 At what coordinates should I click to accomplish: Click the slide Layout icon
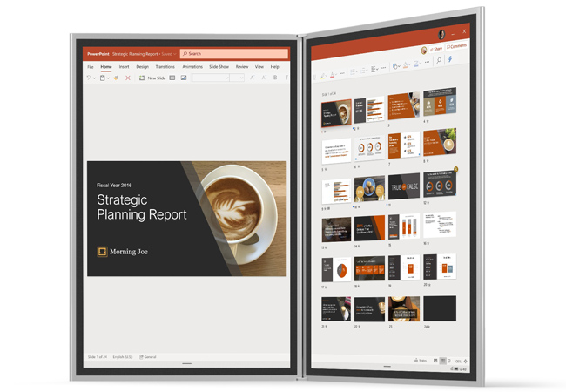pyautogui.click(x=172, y=78)
